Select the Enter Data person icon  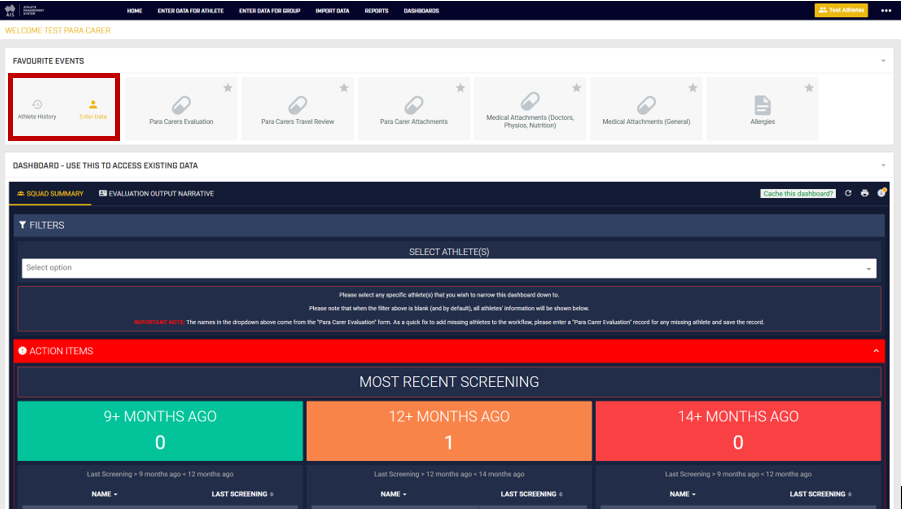coord(93,105)
